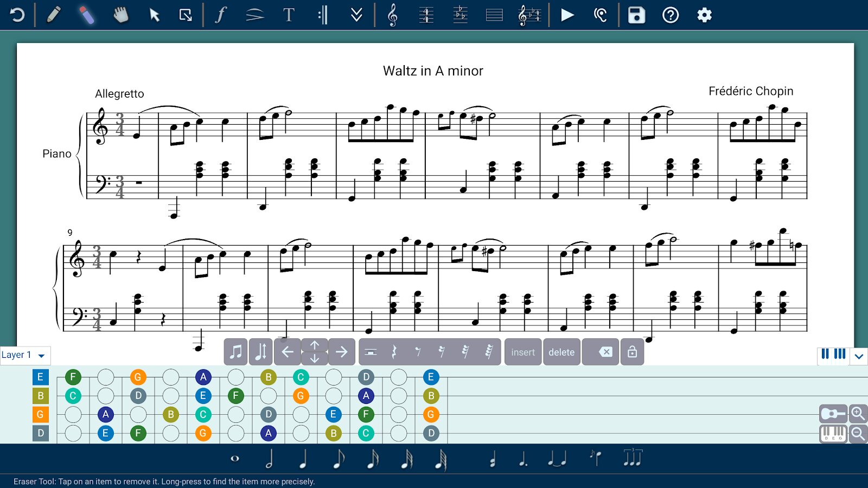Pick the slur tool
Viewport: 868px width, 488px height.
click(254, 15)
